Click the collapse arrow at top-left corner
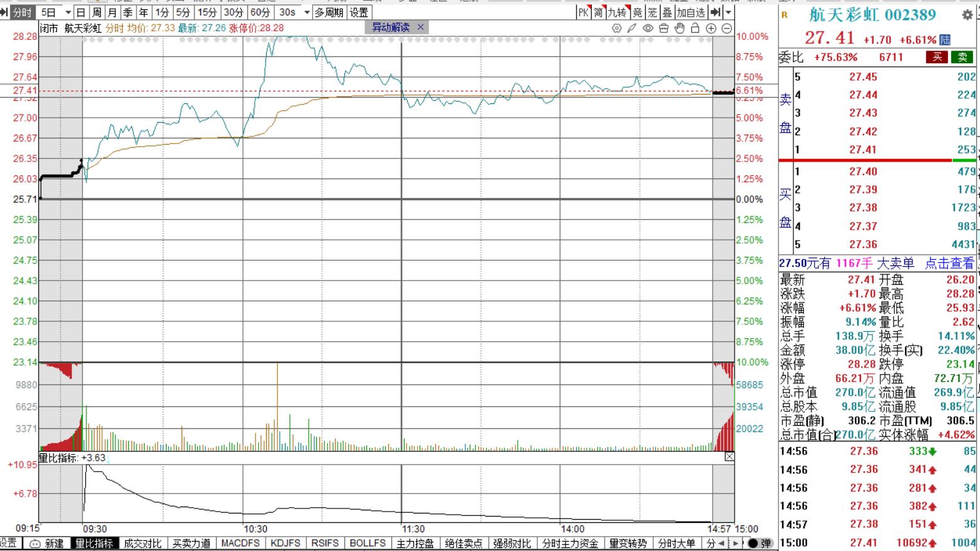 pos(4,13)
